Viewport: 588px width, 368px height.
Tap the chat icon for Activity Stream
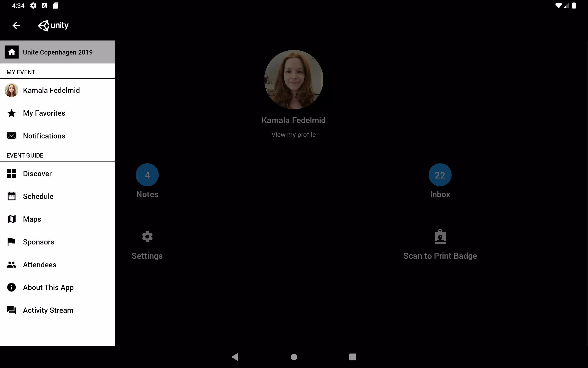pos(11,310)
